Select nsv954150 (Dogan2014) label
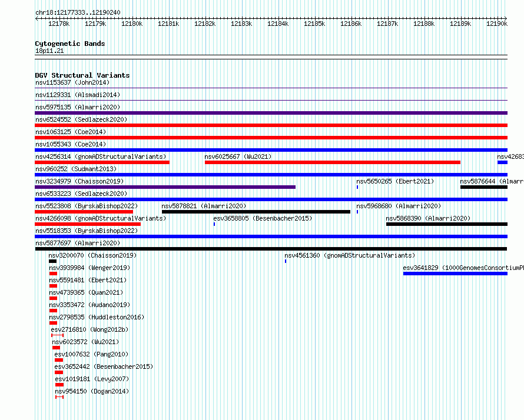Viewport: 524px width, 420px height. 92,391
